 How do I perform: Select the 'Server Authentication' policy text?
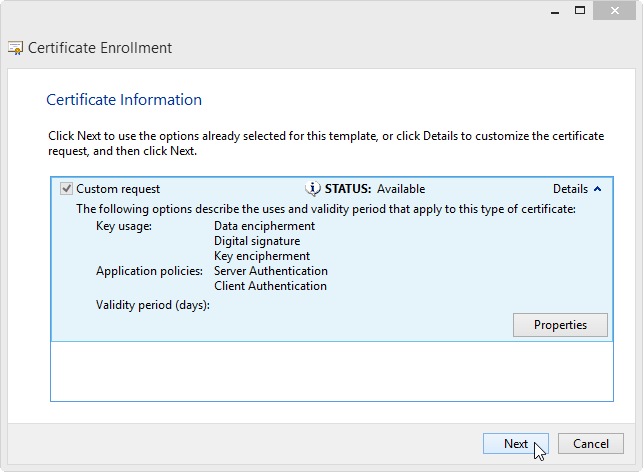coord(271,271)
